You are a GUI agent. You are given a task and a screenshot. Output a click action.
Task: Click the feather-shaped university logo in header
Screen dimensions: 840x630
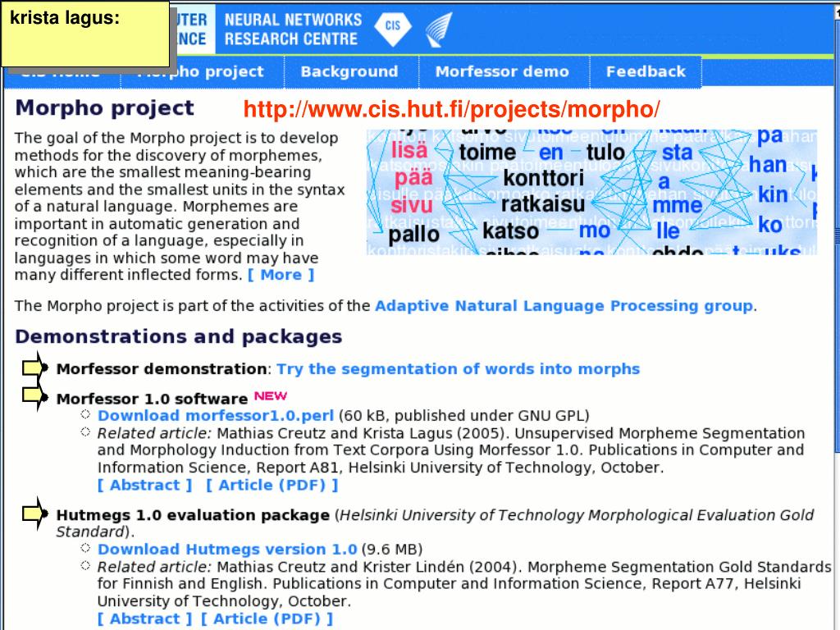tap(439, 30)
